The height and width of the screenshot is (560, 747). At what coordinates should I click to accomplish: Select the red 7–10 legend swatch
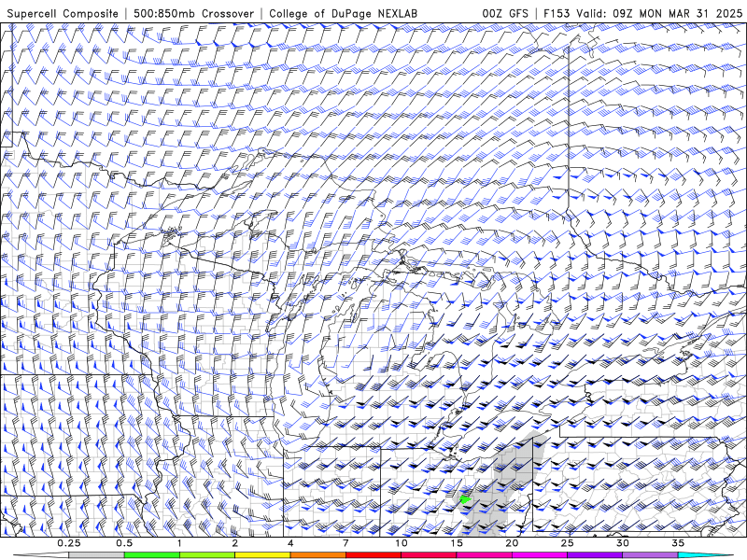(x=373, y=555)
